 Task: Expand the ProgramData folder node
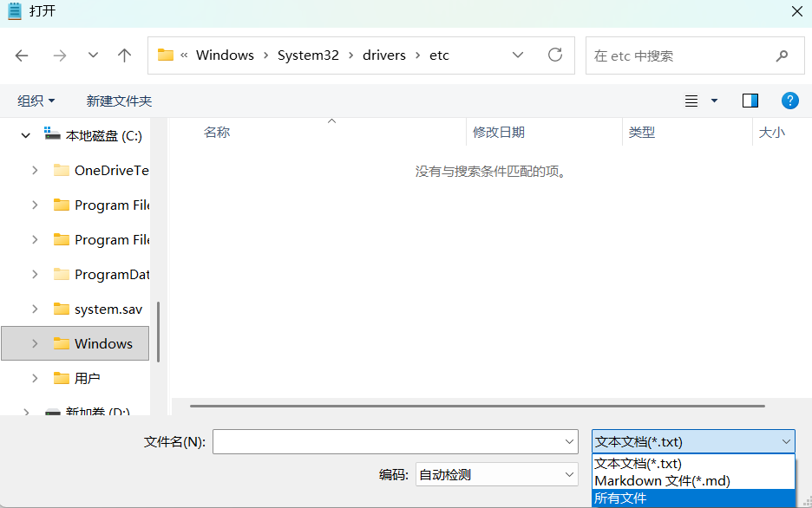point(35,274)
